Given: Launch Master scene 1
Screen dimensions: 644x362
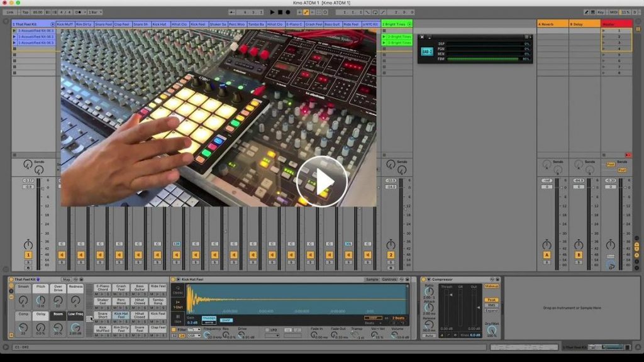Looking at the screenshot, I should click(x=604, y=31).
